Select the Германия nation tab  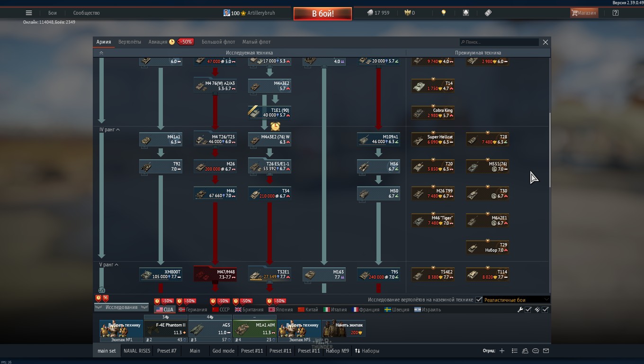pyautogui.click(x=193, y=309)
